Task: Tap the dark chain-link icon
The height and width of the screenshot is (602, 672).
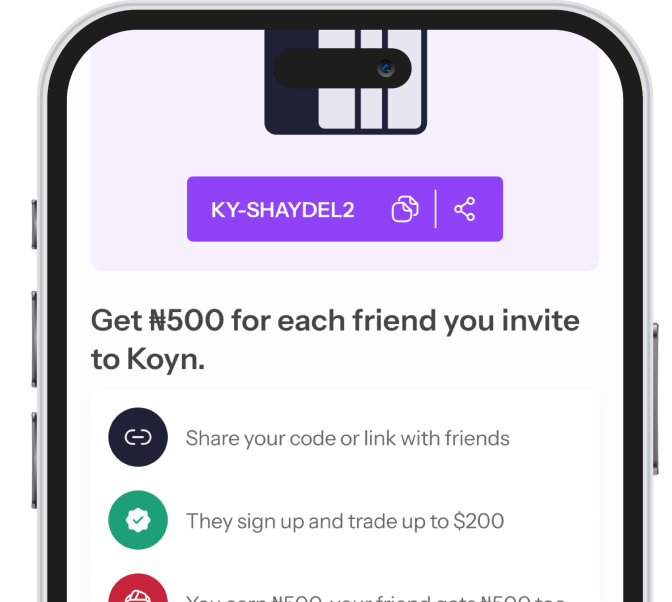Action: [x=138, y=437]
